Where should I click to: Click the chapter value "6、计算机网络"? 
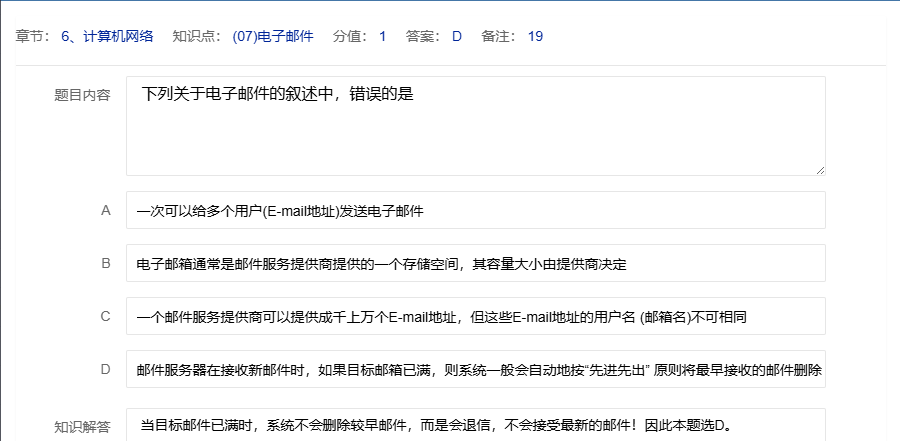(x=108, y=37)
